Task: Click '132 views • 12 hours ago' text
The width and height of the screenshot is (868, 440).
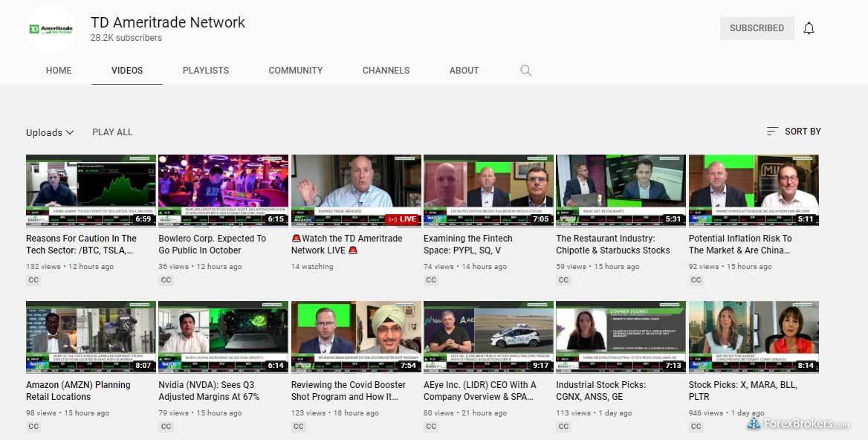Action: click(x=70, y=266)
